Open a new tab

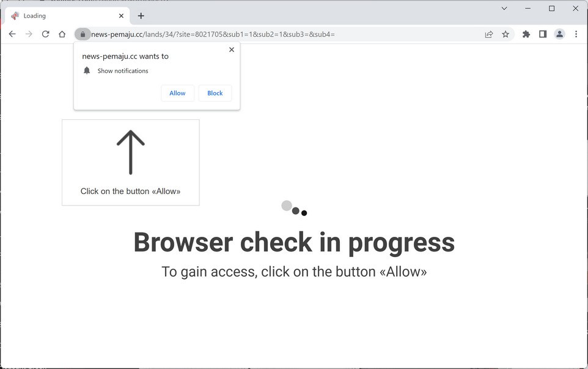(x=141, y=16)
